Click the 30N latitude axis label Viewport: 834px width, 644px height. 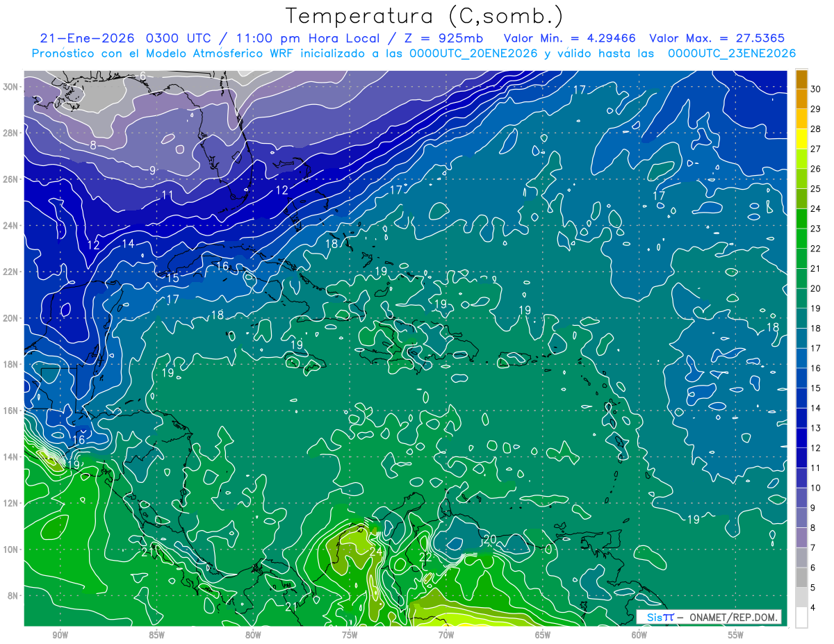tap(11, 87)
